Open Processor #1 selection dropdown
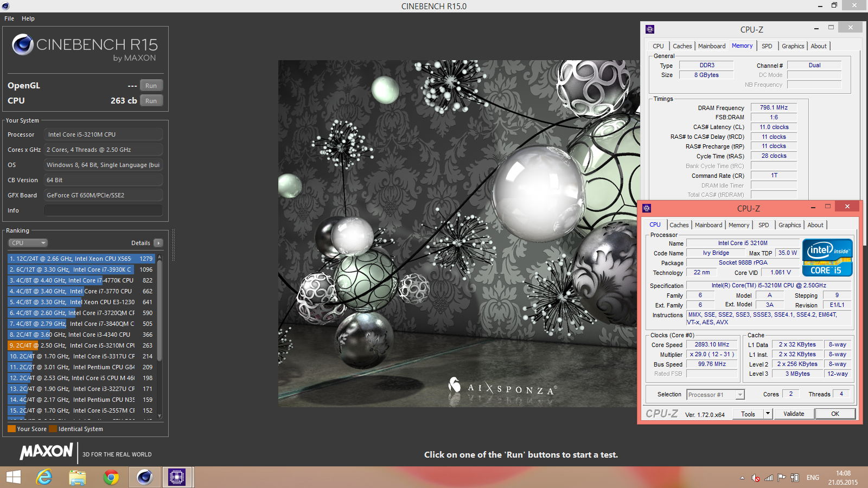This screenshot has height=488, width=868. click(716, 395)
